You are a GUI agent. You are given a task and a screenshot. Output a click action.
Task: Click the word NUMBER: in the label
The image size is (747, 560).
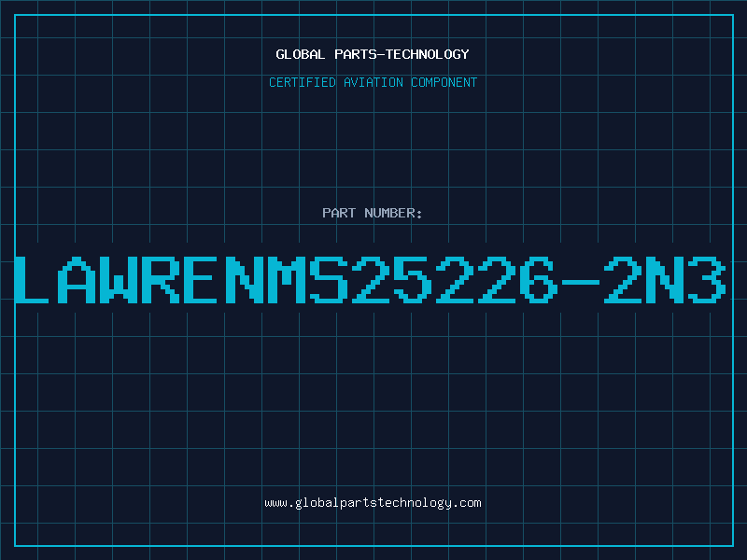click(x=393, y=213)
